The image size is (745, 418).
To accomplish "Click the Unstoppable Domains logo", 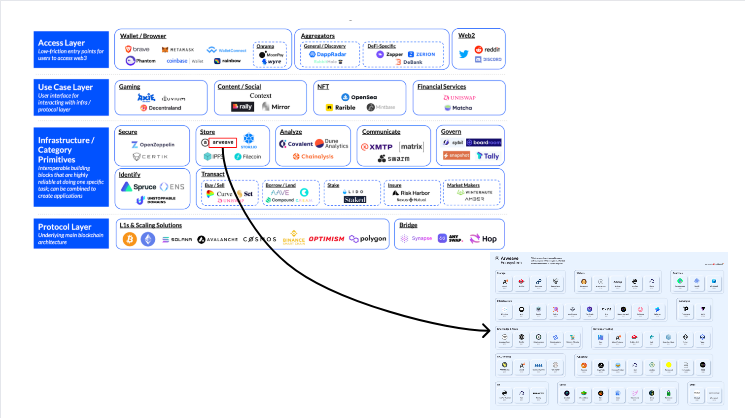I will 156,200.
